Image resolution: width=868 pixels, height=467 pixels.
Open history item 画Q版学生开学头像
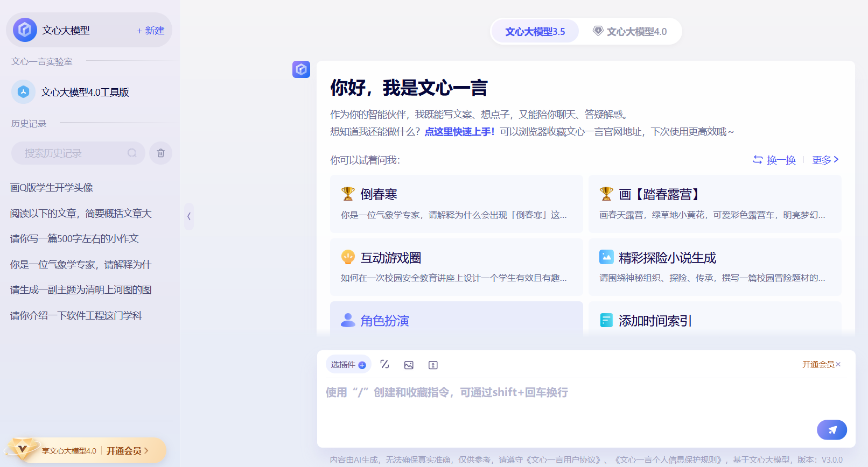52,187
